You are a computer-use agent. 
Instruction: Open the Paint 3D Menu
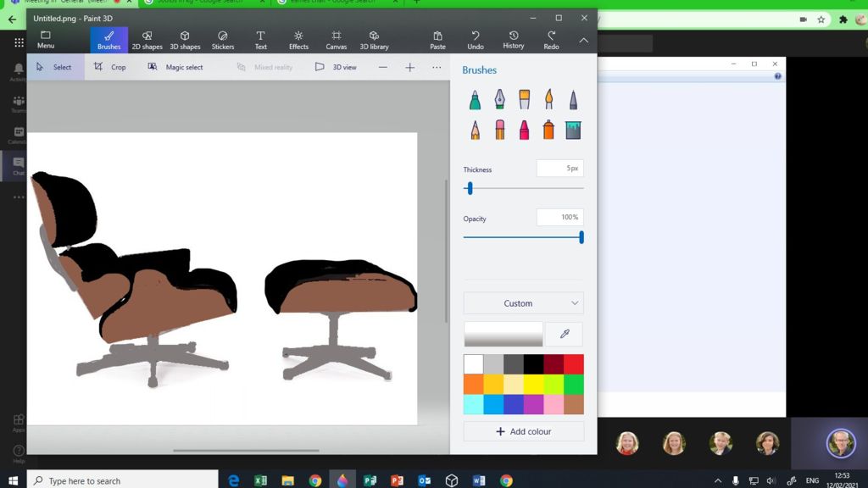coord(46,40)
